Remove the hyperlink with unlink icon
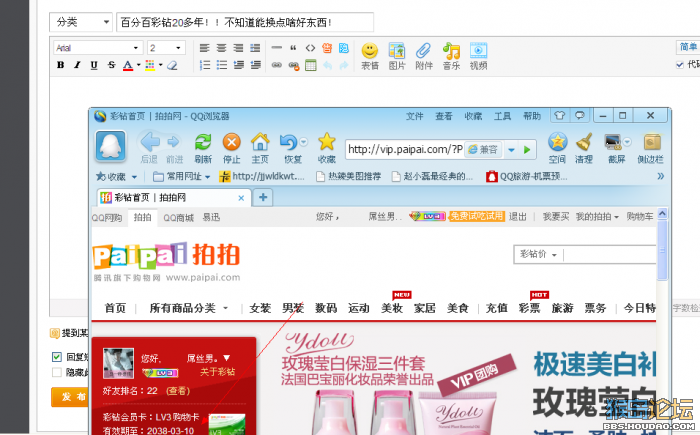Viewport: 700px width, 435px height. pyautogui.click(x=293, y=66)
